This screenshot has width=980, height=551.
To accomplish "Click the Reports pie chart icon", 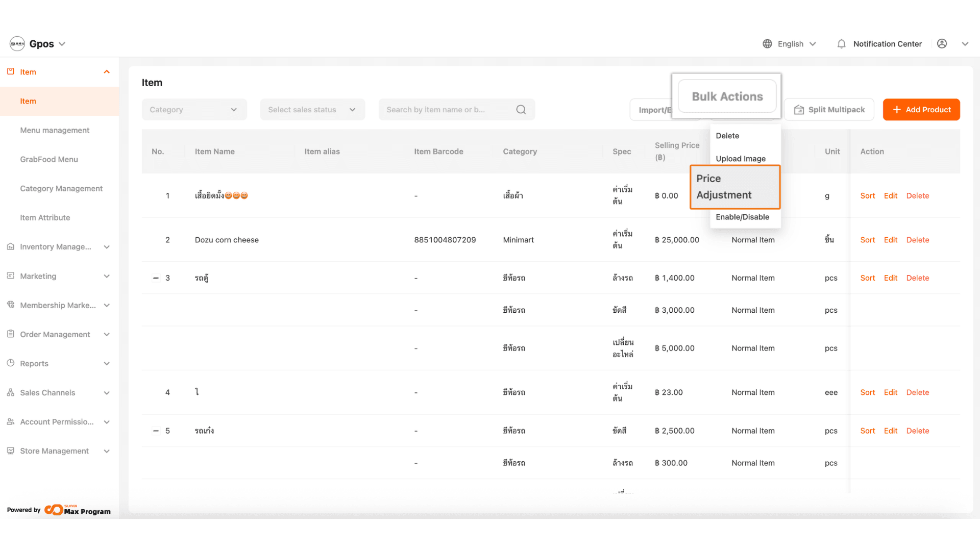I will click(x=11, y=363).
